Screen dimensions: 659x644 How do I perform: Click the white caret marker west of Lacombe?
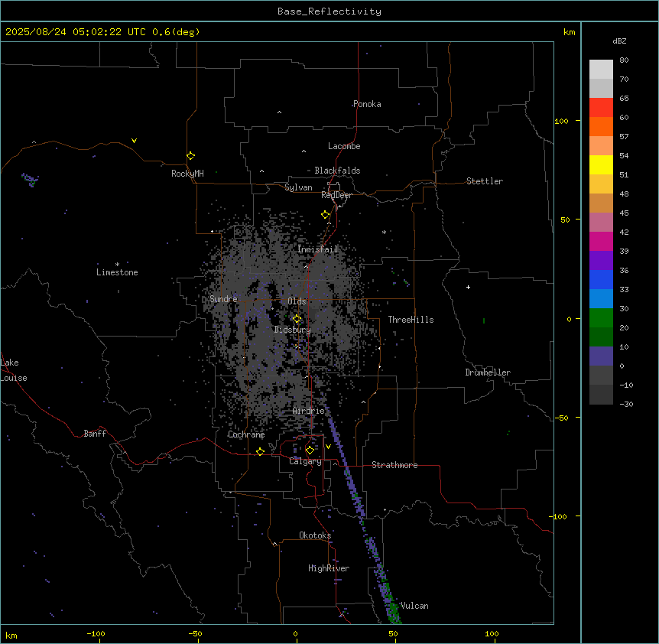pyautogui.click(x=304, y=151)
